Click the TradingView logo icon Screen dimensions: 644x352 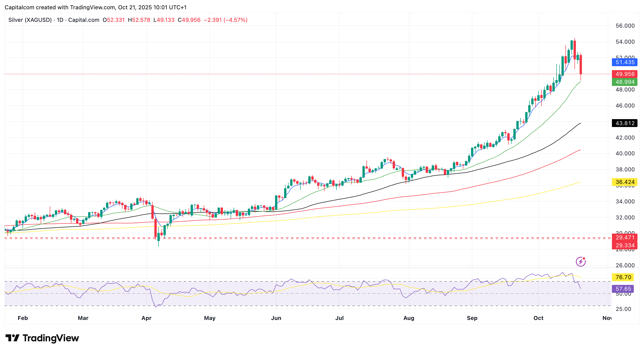(13, 338)
